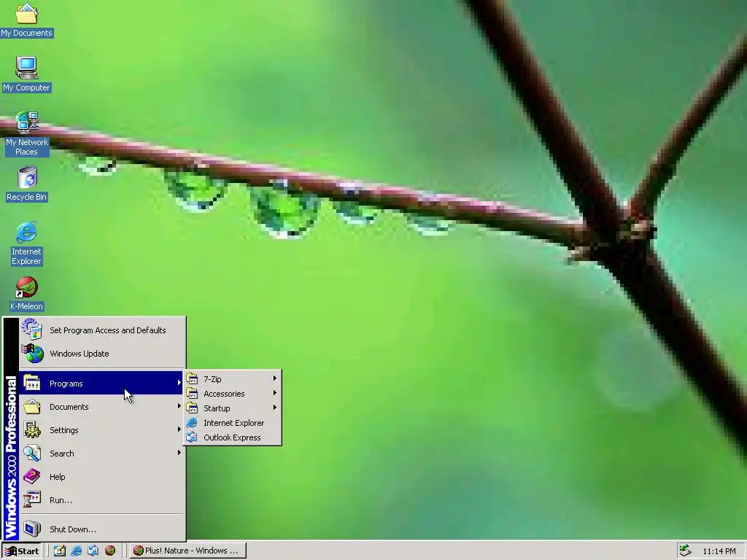Screen dimensions: 747x560
Task: Click the Help book icon in Start menu
Action: pos(32,476)
